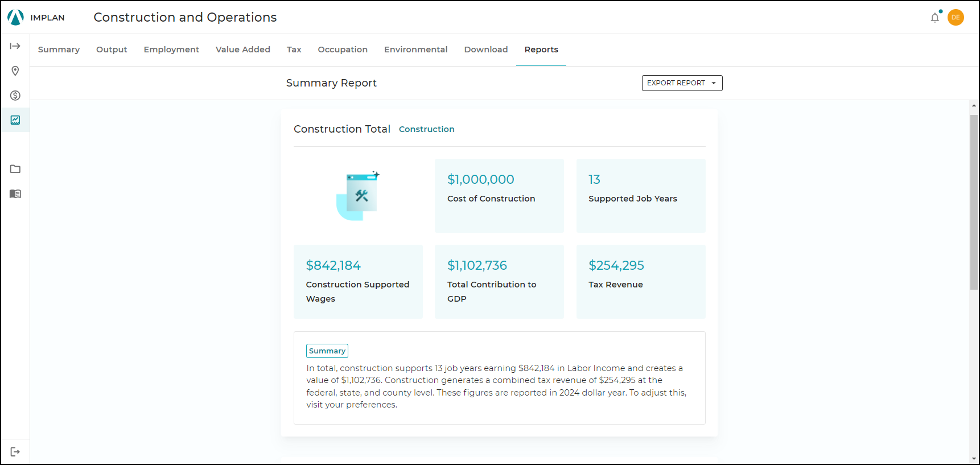Click the construction tools illustration
Screen dimensions: 980x465
click(358, 195)
